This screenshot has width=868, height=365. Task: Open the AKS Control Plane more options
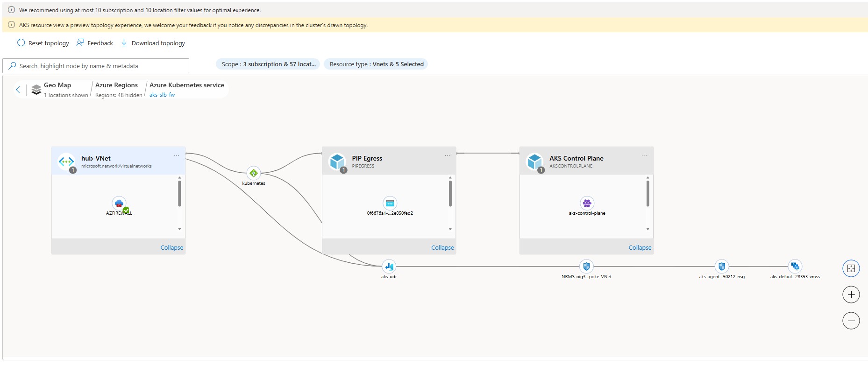(x=645, y=155)
